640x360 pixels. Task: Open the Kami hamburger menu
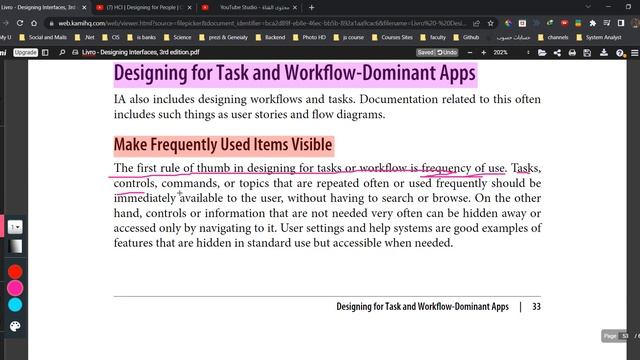tap(635, 53)
